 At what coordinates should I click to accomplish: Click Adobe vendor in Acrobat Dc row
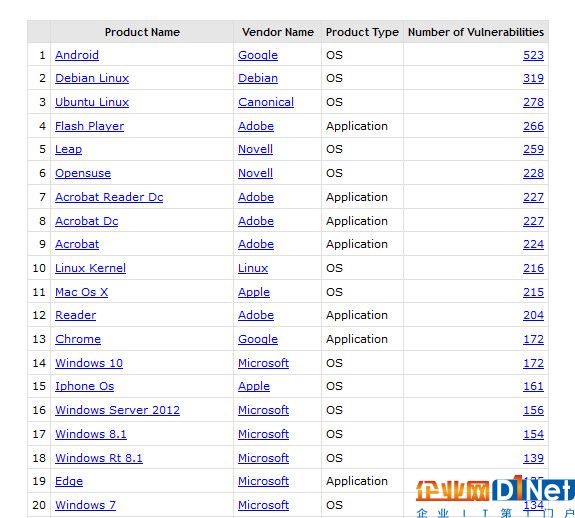(256, 221)
